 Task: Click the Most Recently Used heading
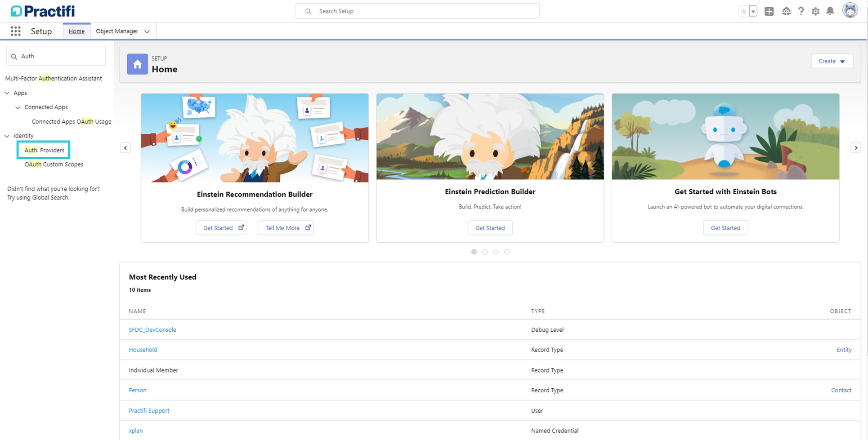[x=163, y=277]
